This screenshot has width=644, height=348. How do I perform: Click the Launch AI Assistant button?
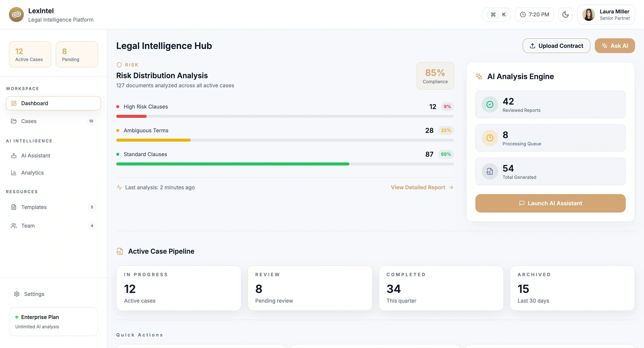pyautogui.click(x=550, y=203)
